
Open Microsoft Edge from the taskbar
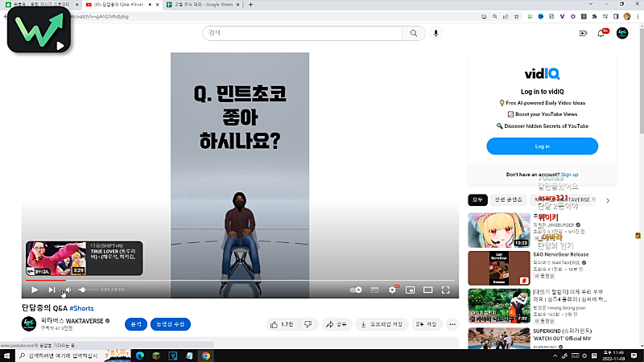(139, 356)
